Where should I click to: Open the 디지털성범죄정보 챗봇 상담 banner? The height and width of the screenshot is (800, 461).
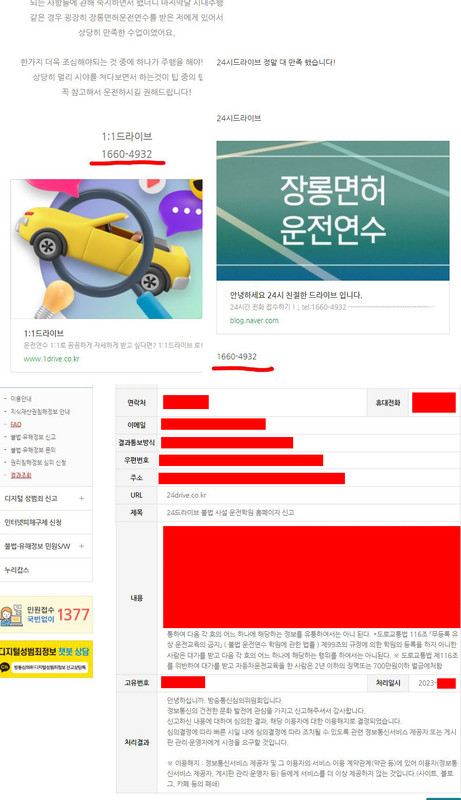click(46, 659)
